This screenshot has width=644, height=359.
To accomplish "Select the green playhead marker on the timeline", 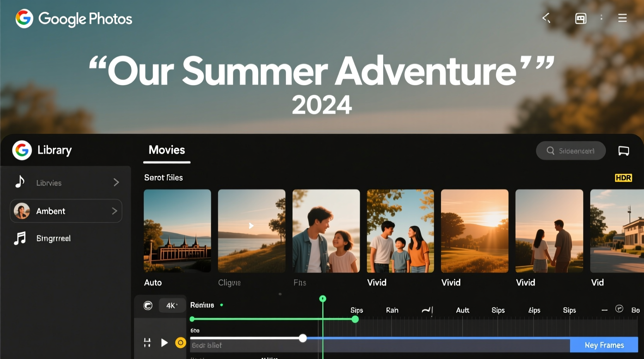I will point(323,299).
